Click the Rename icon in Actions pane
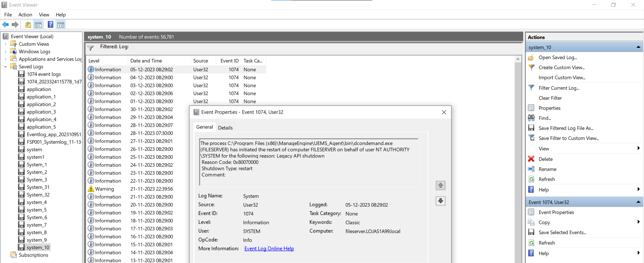 click(x=531, y=169)
